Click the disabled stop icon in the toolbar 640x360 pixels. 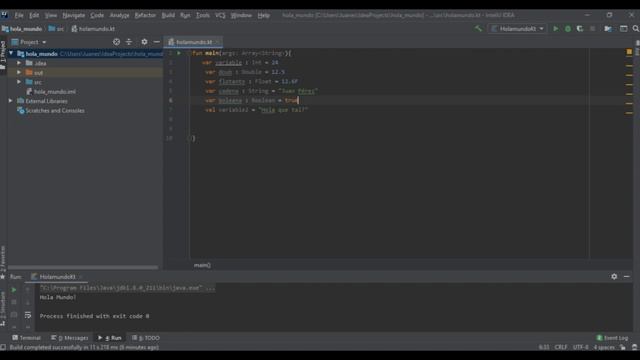593,29
